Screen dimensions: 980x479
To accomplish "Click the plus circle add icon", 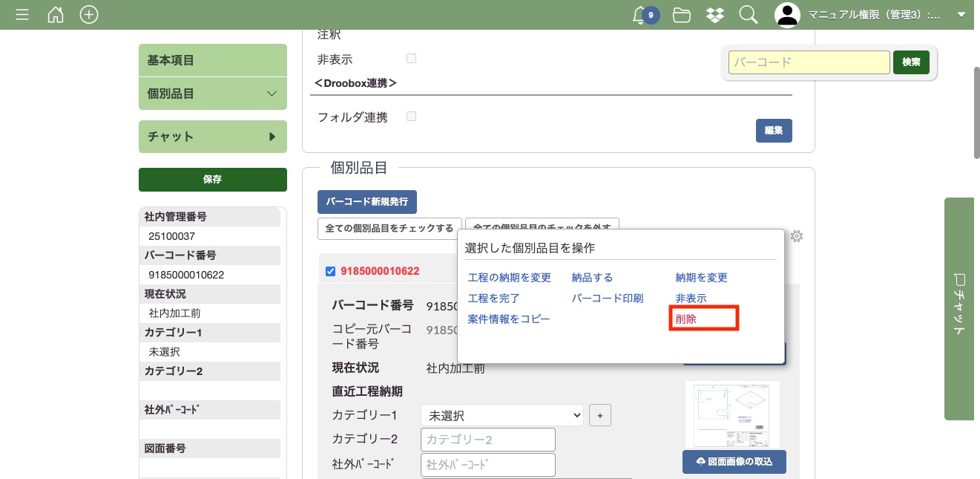I will [89, 14].
